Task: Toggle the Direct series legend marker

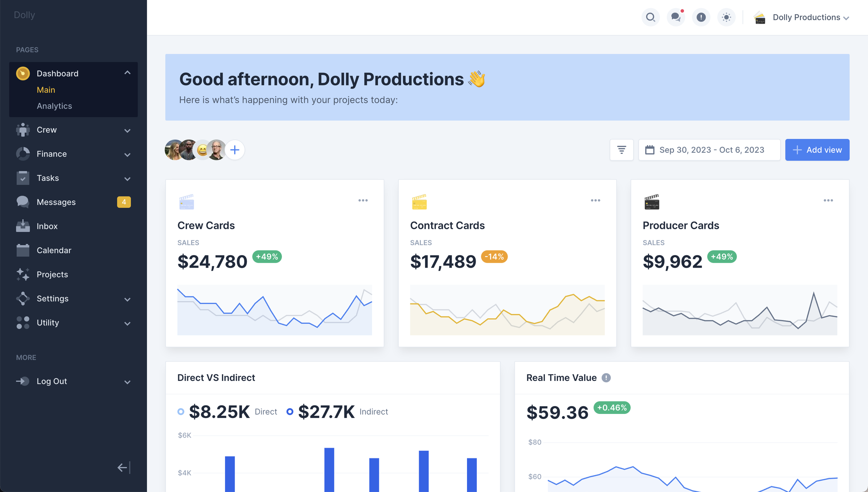Action: 181,412
